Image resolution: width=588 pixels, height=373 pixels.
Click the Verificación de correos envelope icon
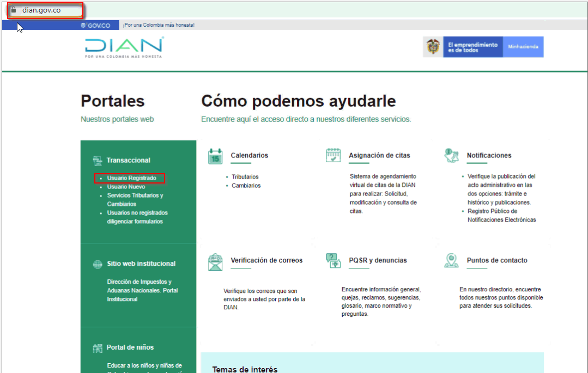pos(215,261)
